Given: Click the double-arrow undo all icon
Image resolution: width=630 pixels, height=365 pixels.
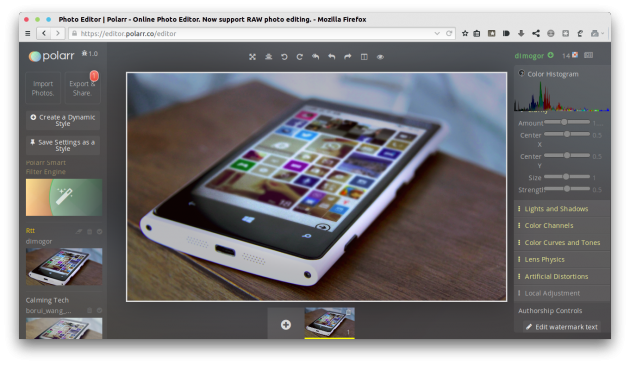Looking at the screenshot, I should pos(315,57).
